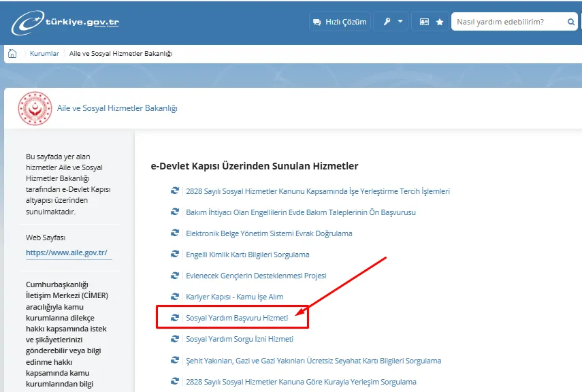
Task: Open Sosyal Yardım Başvuru Hizmeti service
Action: [237, 318]
